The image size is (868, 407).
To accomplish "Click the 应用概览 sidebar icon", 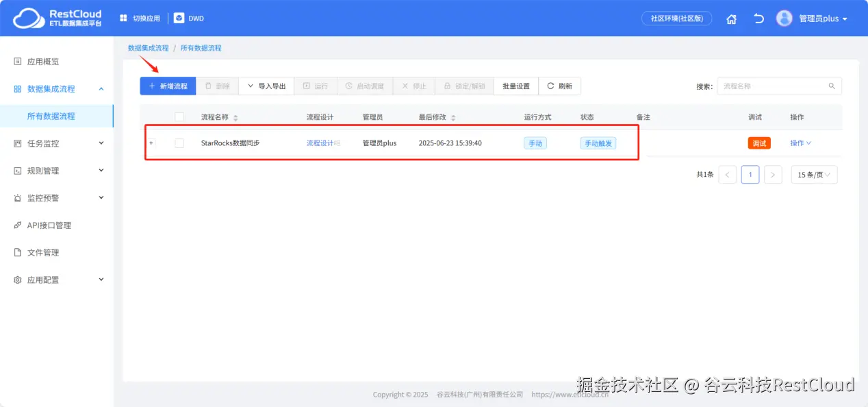I will [18, 62].
